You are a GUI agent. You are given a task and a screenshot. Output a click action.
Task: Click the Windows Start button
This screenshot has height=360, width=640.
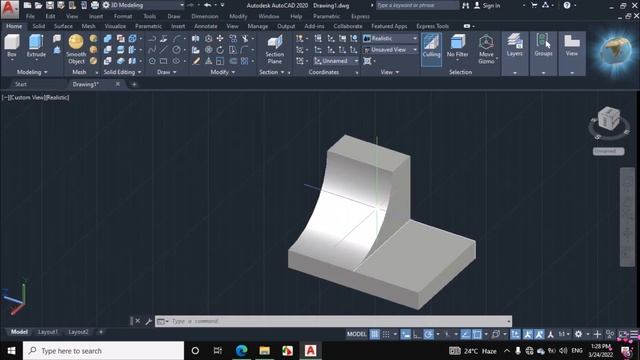pos(11,351)
